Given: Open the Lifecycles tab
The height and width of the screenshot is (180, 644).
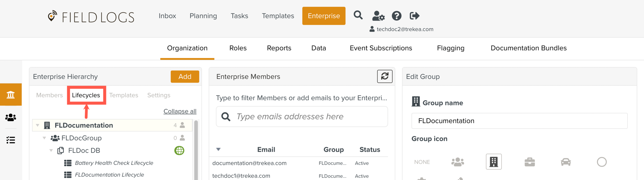Looking at the screenshot, I should [86, 95].
